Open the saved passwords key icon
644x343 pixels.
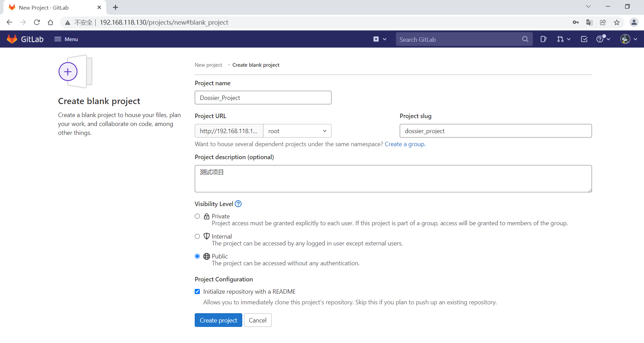click(576, 22)
